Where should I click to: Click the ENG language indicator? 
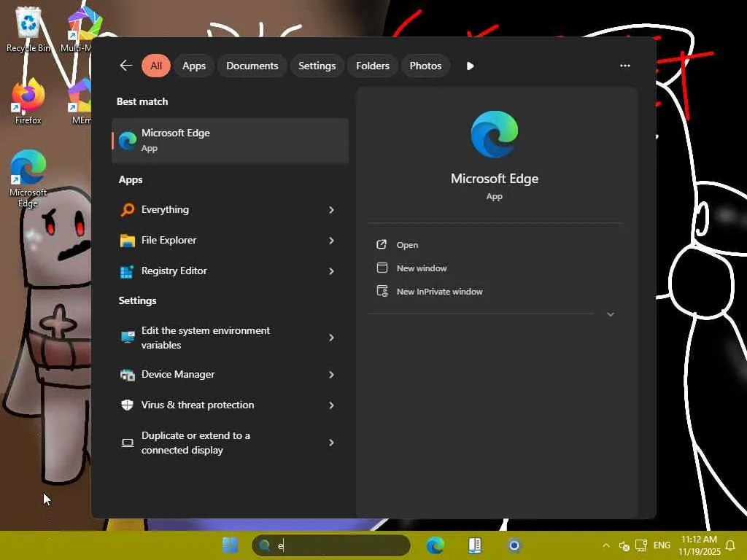pos(662,545)
